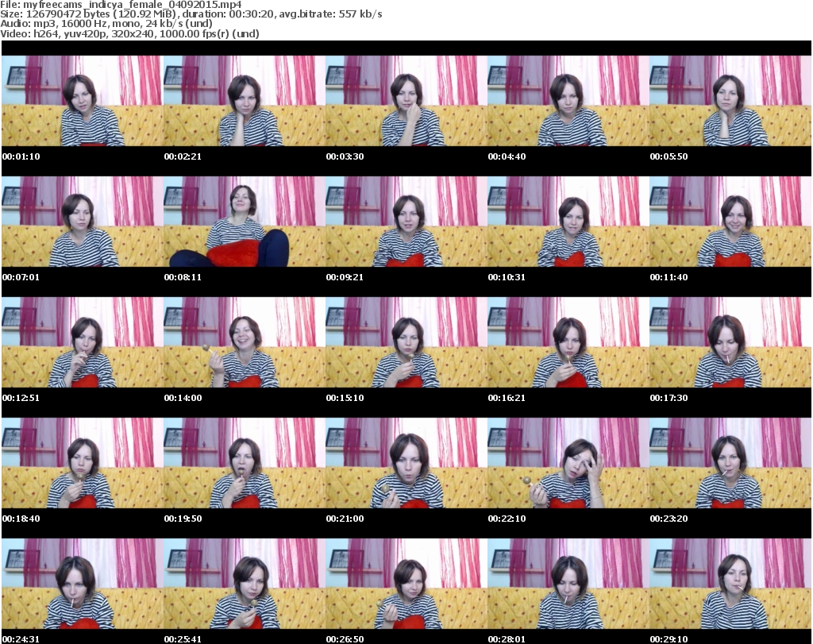This screenshot has width=813, height=644.
Task: Select the thumbnail at 00:03:30
Action: tap(406, 101)
